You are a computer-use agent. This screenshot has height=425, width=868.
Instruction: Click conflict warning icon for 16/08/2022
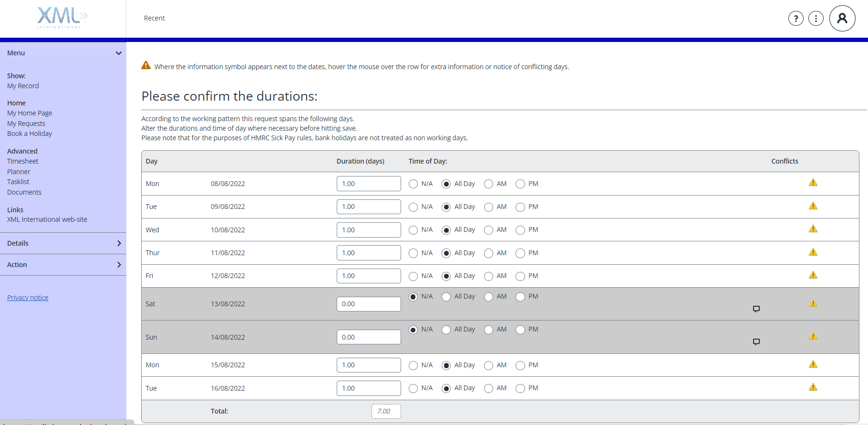(x=813, y=387)
